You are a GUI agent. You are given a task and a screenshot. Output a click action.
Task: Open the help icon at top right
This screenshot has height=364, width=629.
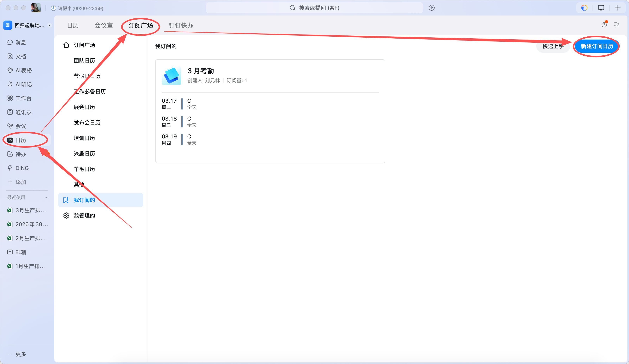click(604, 25)
